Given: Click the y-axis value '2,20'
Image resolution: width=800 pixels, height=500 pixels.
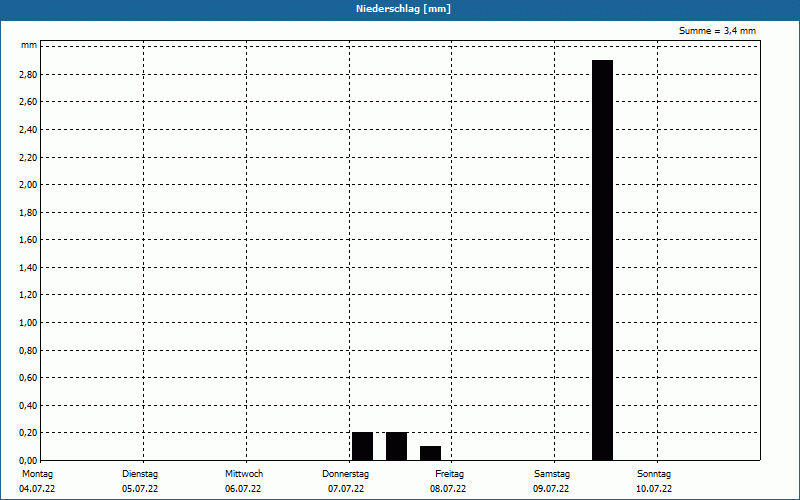Looking at the screenshot, I should pos(28,157).
